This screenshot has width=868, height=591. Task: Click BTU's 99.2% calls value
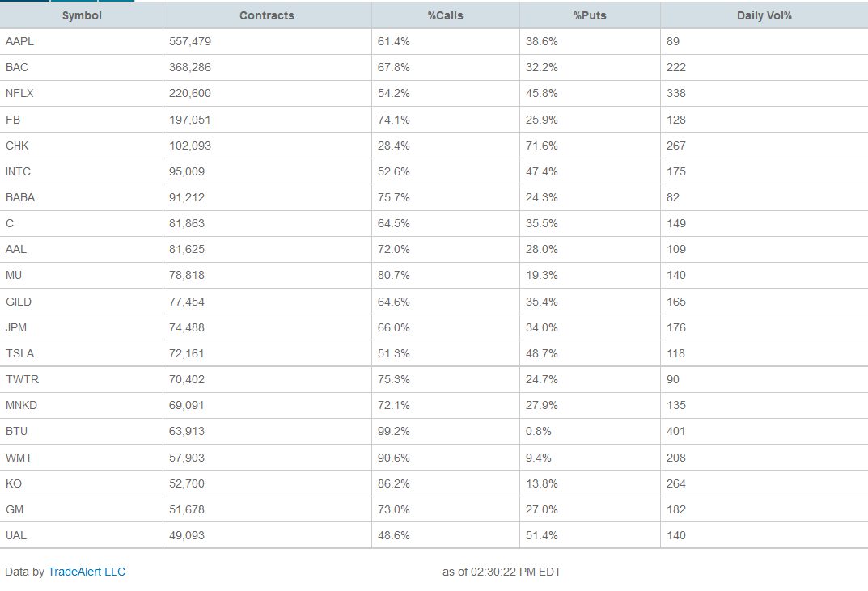click(x=394, y=431)
